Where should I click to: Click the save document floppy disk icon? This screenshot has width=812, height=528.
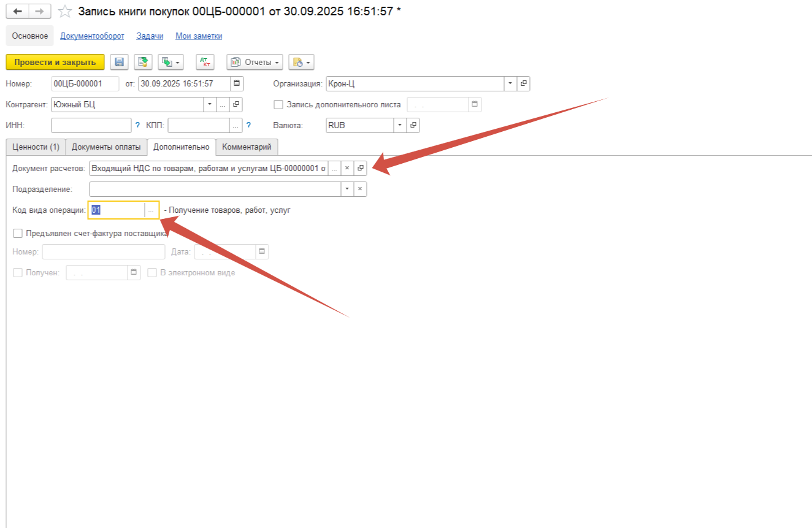(120, 62)
